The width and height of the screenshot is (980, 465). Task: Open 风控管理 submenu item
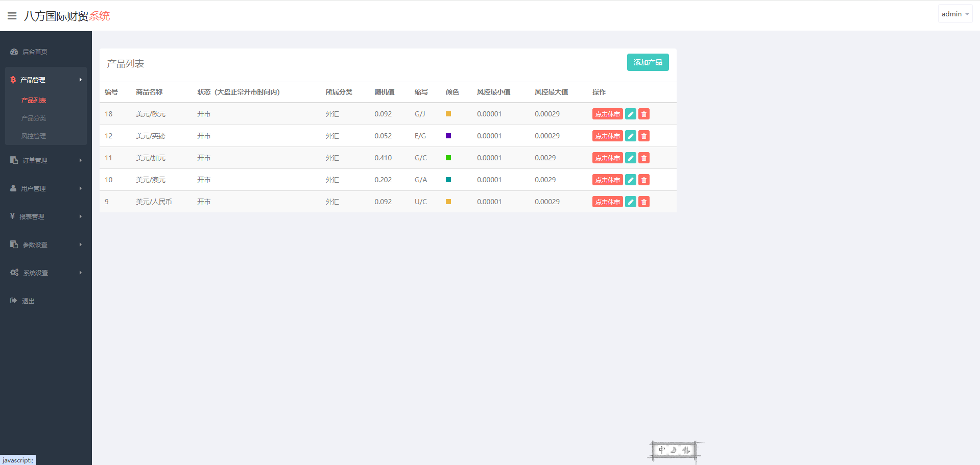(34, 136)
